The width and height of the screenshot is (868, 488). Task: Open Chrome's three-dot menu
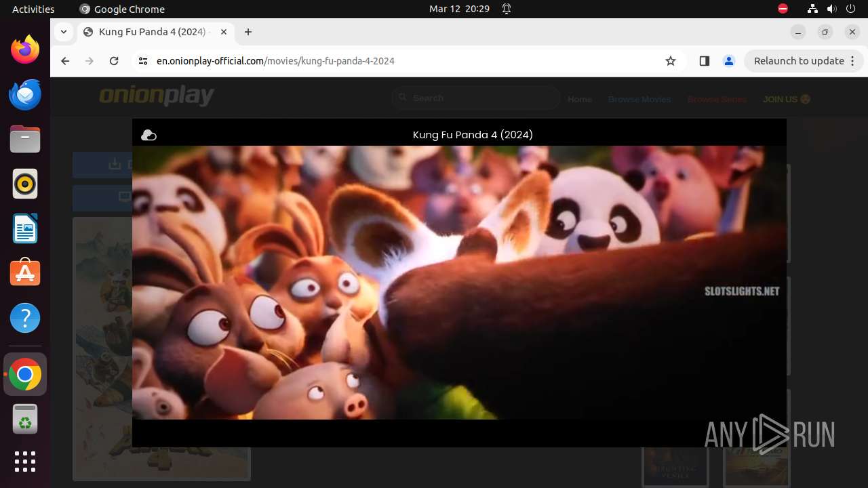point(853,61)
